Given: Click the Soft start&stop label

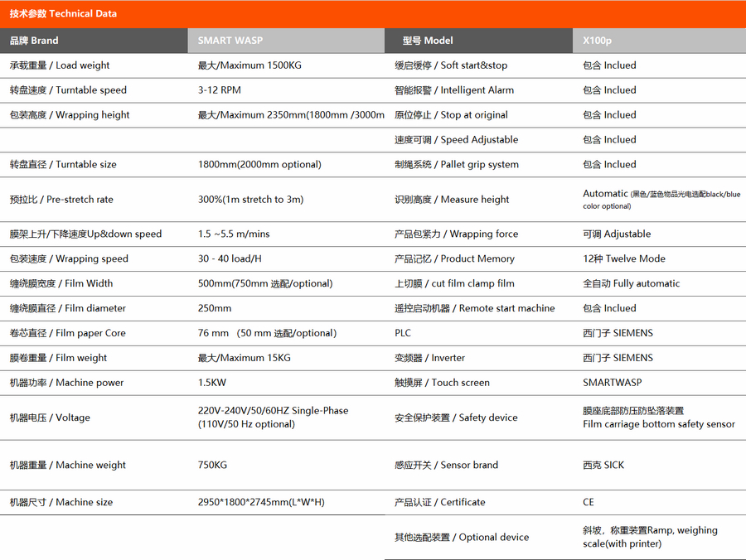Looking at the screenshot, I should [451, 65].
